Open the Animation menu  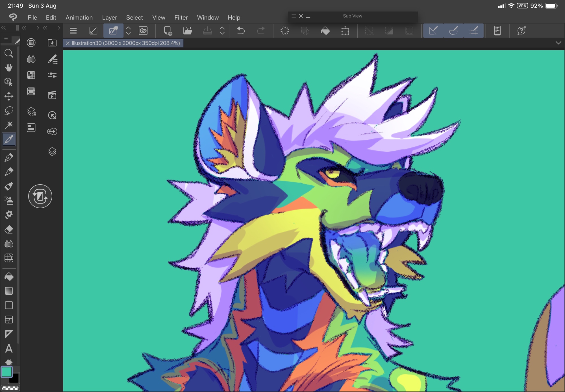[x=79, y=17]
